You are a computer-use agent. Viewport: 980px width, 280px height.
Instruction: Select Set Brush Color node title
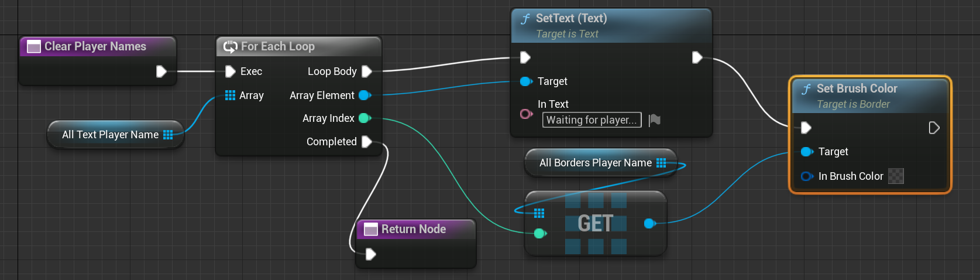click(857, 88)
